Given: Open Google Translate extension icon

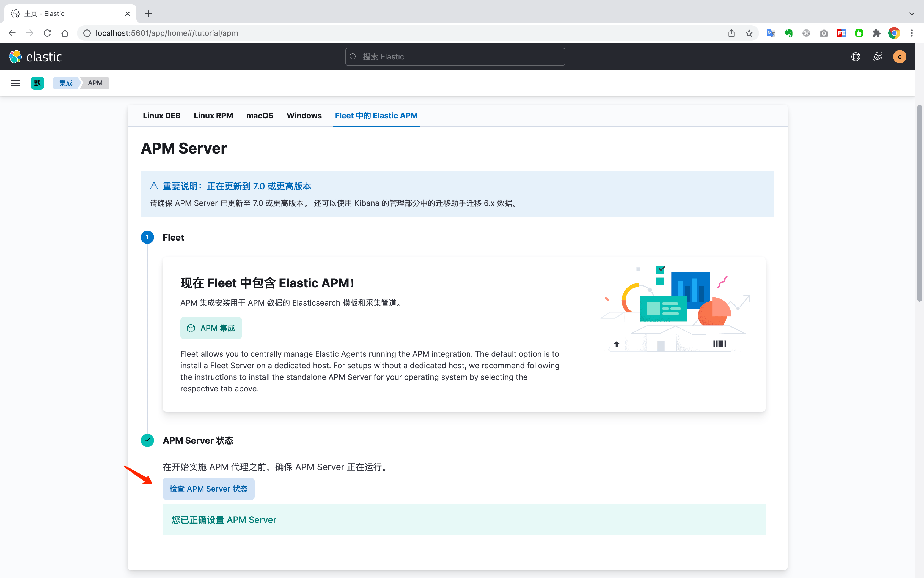Looking at the screenshot, I should (771, 33).
